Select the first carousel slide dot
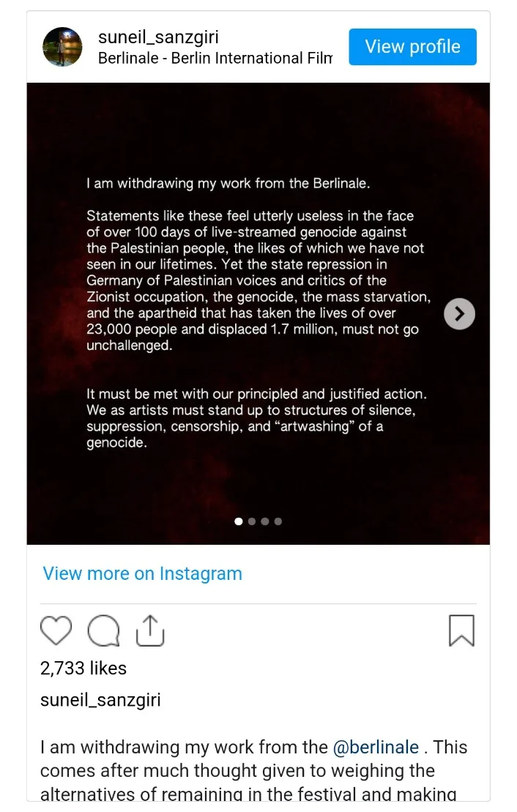This screenshot has height=812, width=517. coord(239,521)
